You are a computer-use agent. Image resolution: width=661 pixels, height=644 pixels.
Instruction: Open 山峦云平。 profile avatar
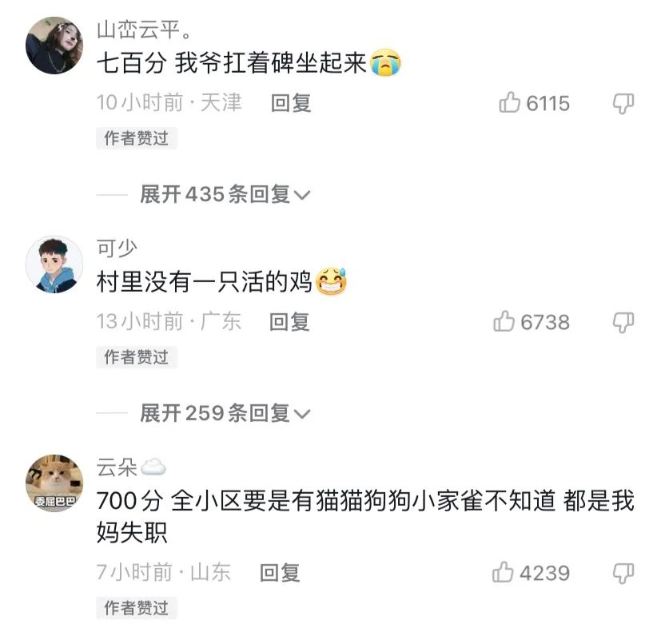(54, 46)
